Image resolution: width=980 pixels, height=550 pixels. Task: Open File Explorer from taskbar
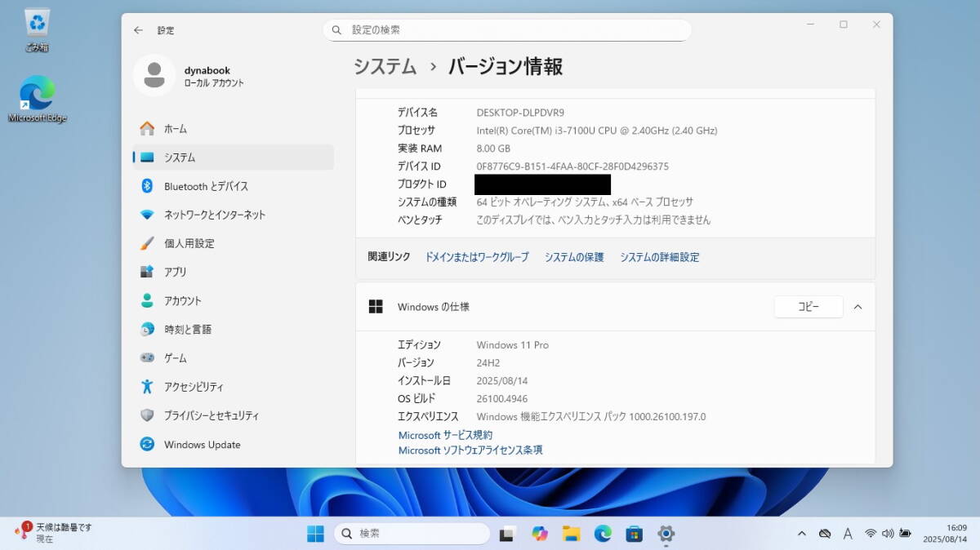click(x=571, y=534)
